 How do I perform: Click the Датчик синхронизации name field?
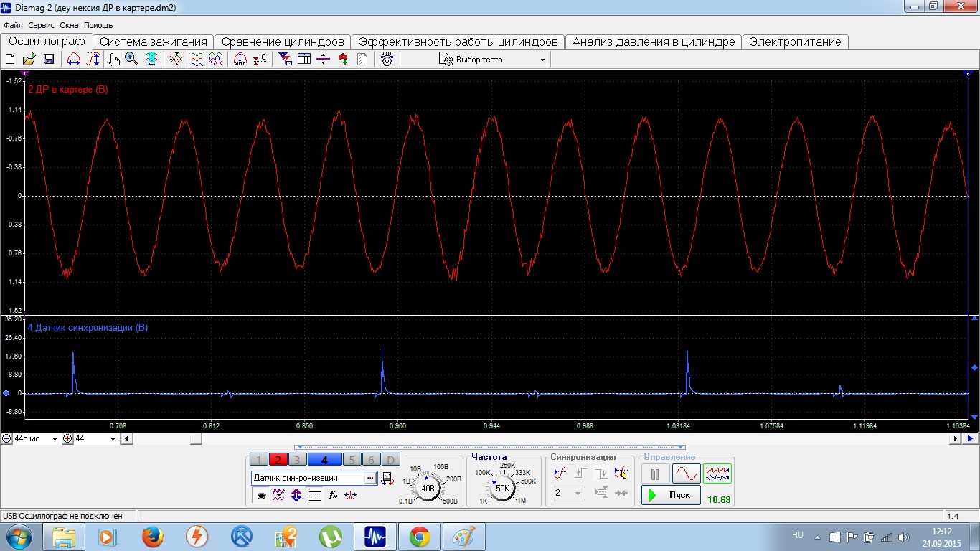pos(308,478)
